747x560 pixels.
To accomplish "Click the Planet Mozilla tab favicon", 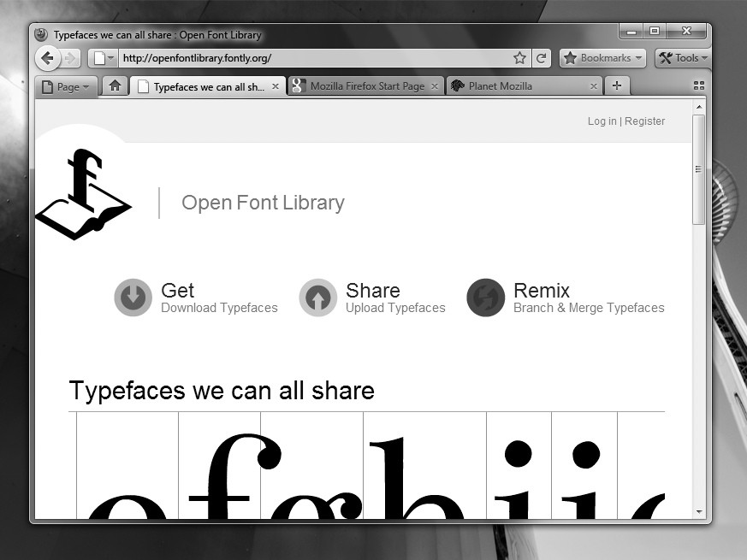I will pos(457,85).
